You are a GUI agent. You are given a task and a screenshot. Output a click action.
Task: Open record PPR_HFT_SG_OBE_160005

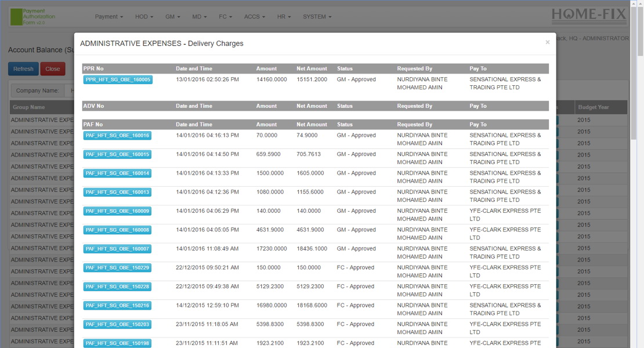click(x=118, y=79)
